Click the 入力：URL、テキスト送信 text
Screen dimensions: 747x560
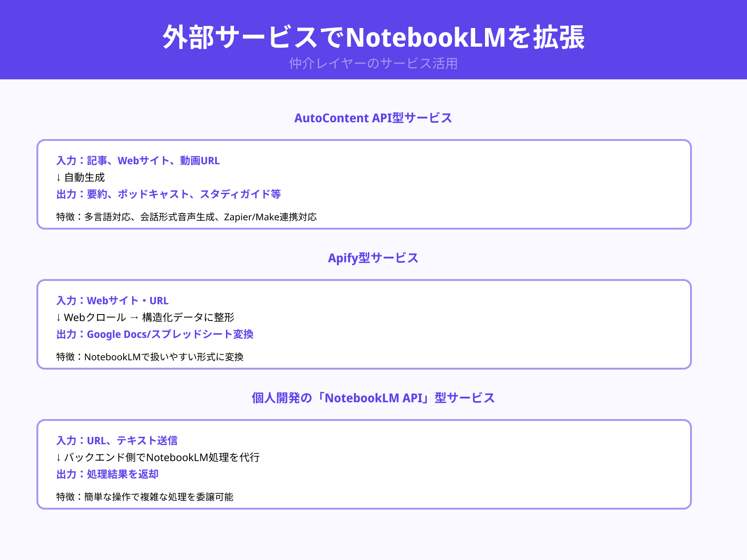point(118,440)
